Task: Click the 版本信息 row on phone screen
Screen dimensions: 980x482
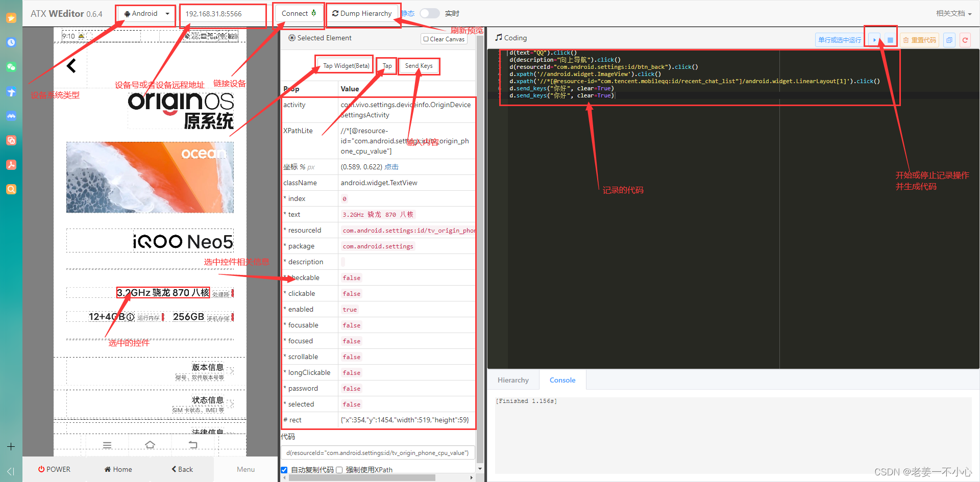Action: click(x=150, y=372)
